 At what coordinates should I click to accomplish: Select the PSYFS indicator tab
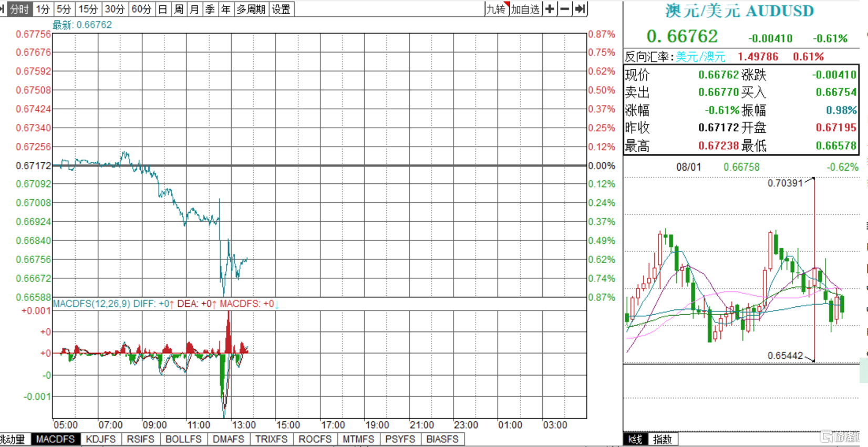pyautogui.click(x=400, y=439)
